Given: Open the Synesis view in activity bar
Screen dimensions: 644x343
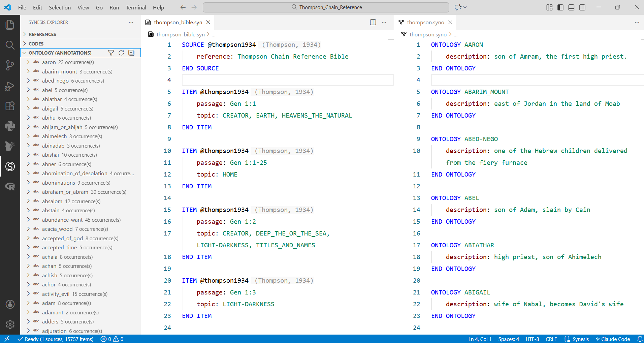Looking at the screenshot, I should point(10,166).
